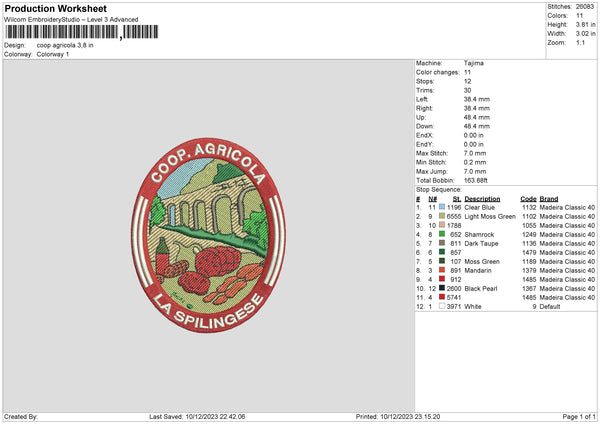This screenshot has height=424, width=600.
Task: Click 'Wilcom EmbroideryStudio – Level 3 Advanced' text
Action: coord(71,20)
